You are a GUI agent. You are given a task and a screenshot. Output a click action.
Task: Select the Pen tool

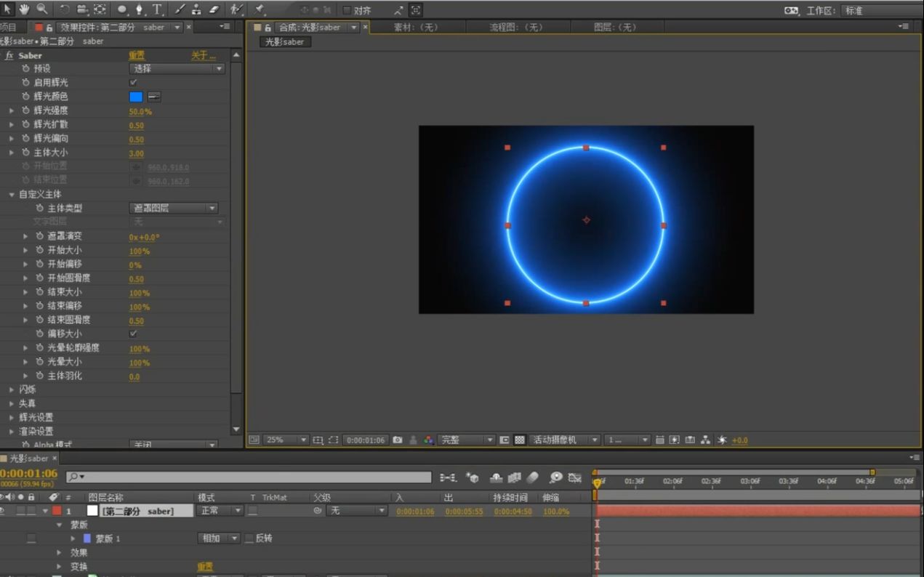pyautogui.click(x=140, y=9)
